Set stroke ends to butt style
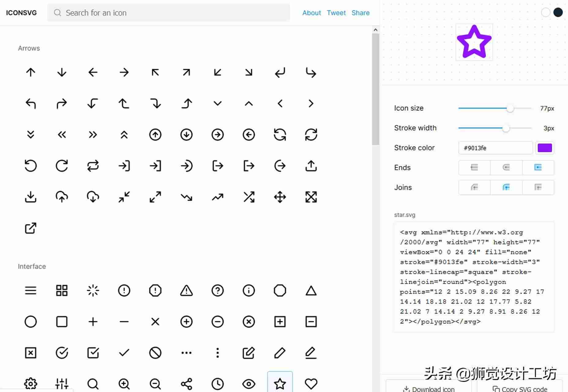 coord(474,167)
